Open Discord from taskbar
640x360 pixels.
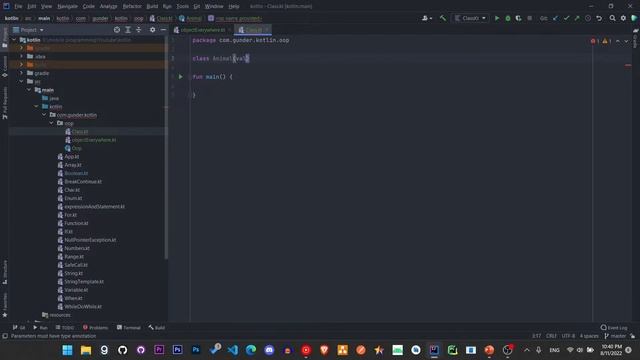pyautogui.click(x=269, y=350)
